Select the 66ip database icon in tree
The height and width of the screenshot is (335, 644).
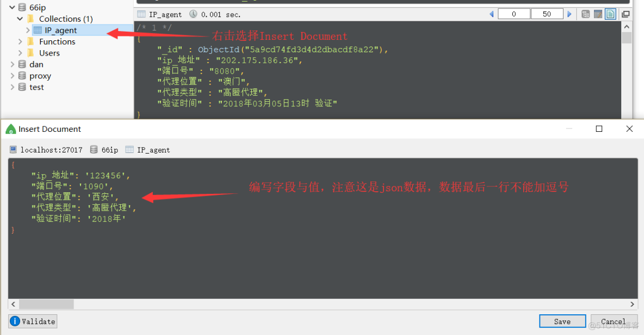(22, 8)
